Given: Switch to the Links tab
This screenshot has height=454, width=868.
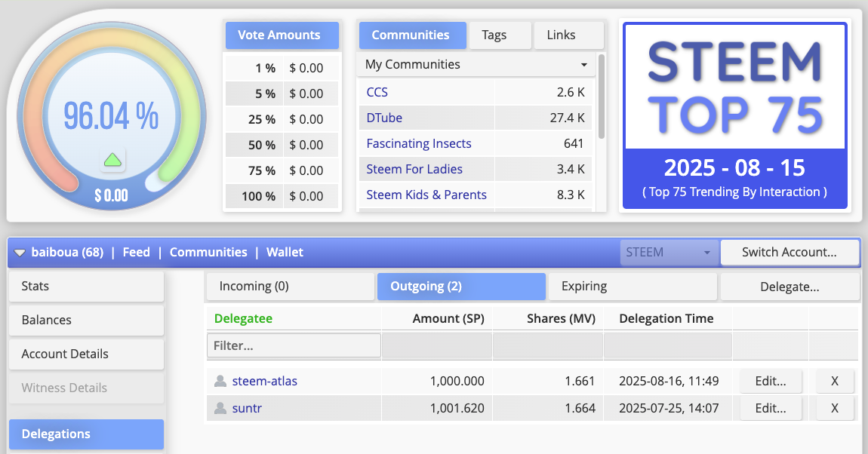Looking at the screenshot, I should [568, 35].
